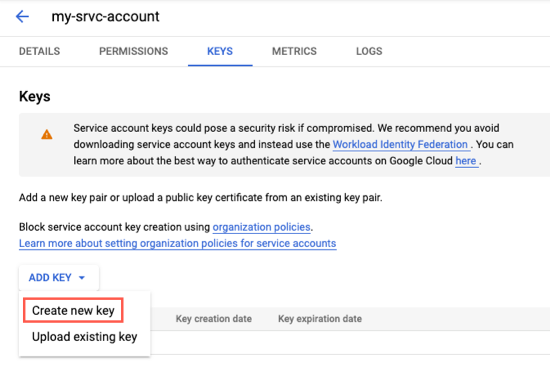The image size is (550, 367).
Task: Click the Key expiration date column header
Action: [320, 319]
